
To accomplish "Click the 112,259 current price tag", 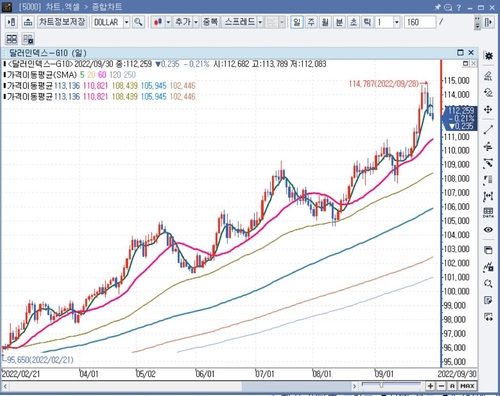I will pos(460,118).
